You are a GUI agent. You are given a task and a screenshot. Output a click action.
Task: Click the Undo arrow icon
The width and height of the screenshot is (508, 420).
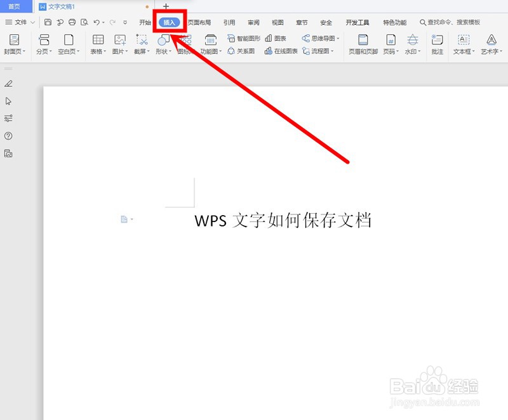click(x=97, y=22)
